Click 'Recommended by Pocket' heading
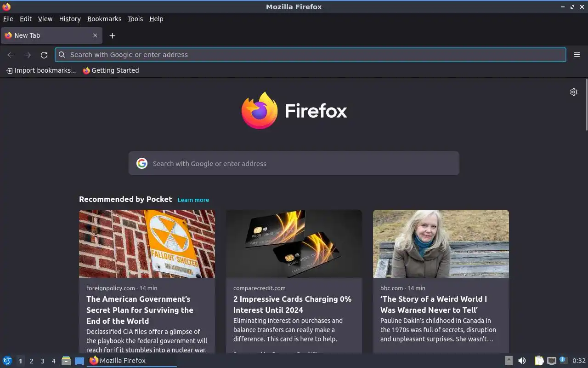The image size is (588, 368). coord(125,199)
